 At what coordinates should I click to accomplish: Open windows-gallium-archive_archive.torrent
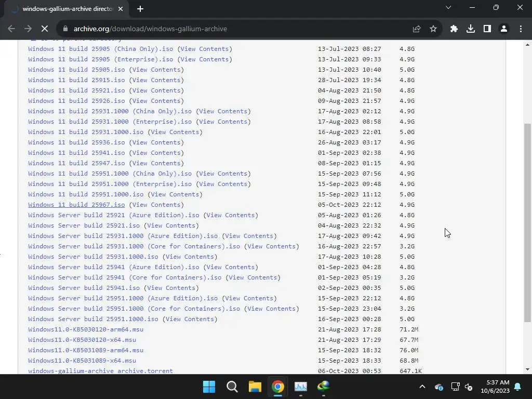coord(100,371)
